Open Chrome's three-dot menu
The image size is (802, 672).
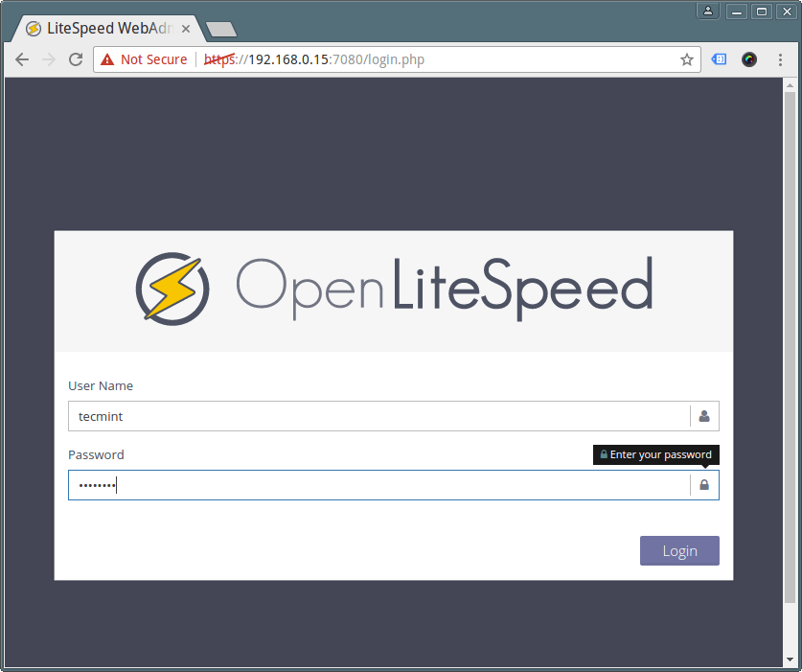[780, 59]
